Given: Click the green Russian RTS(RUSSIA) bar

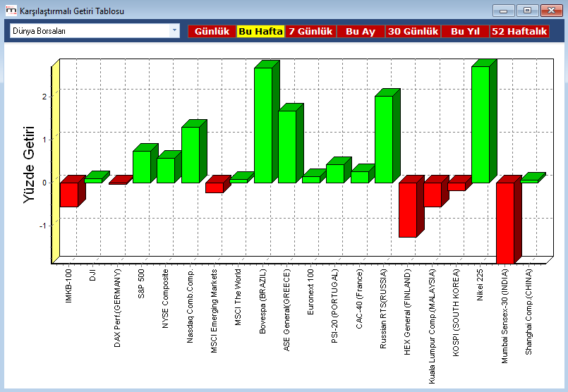Looking at the screenshot, I should pos(384,140).
